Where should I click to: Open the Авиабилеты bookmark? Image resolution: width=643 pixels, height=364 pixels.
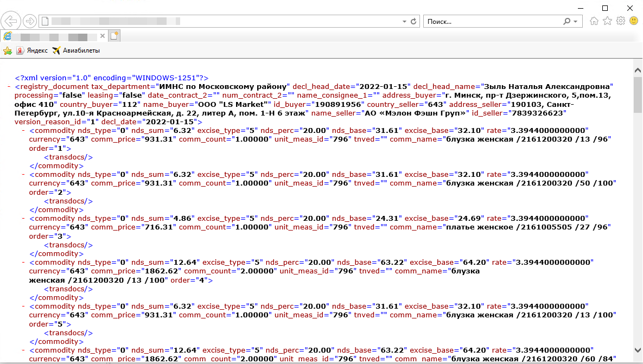coord(76,50)
